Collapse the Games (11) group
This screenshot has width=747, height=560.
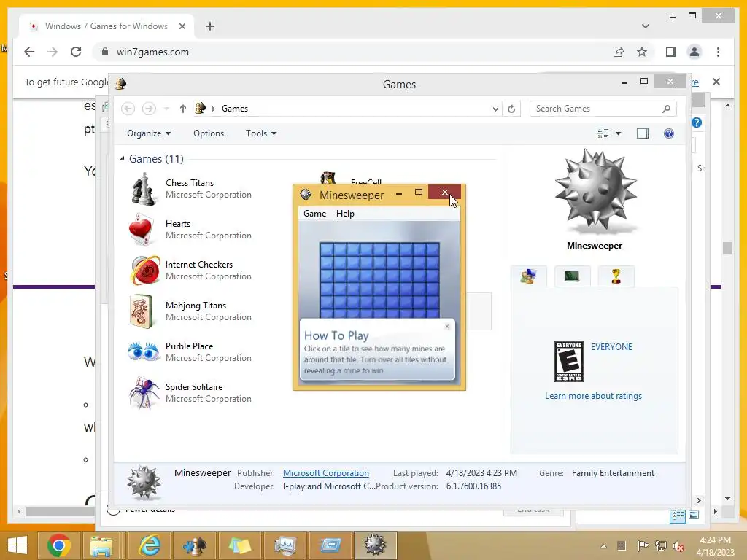(x=122, y=158)
